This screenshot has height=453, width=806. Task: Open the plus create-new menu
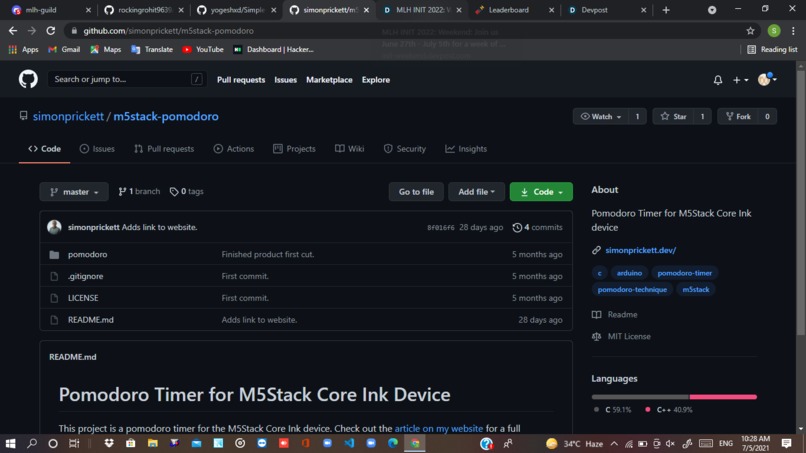point(740,80)
